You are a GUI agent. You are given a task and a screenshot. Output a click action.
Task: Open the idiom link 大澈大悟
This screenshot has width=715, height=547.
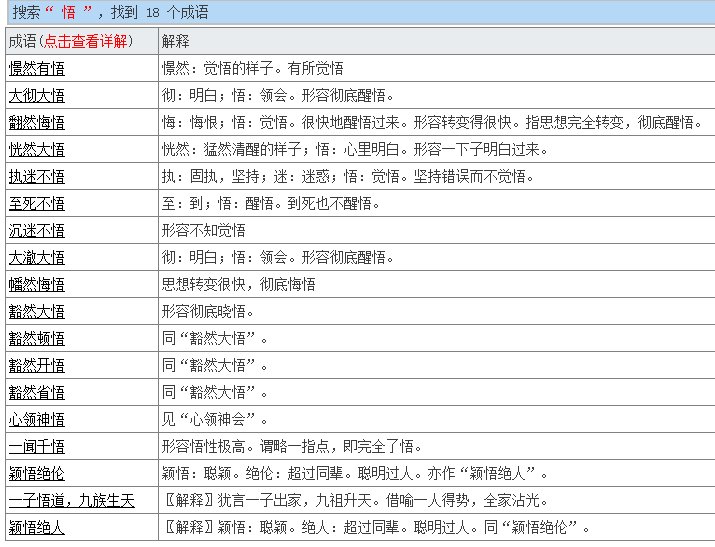tap(36, 258)
